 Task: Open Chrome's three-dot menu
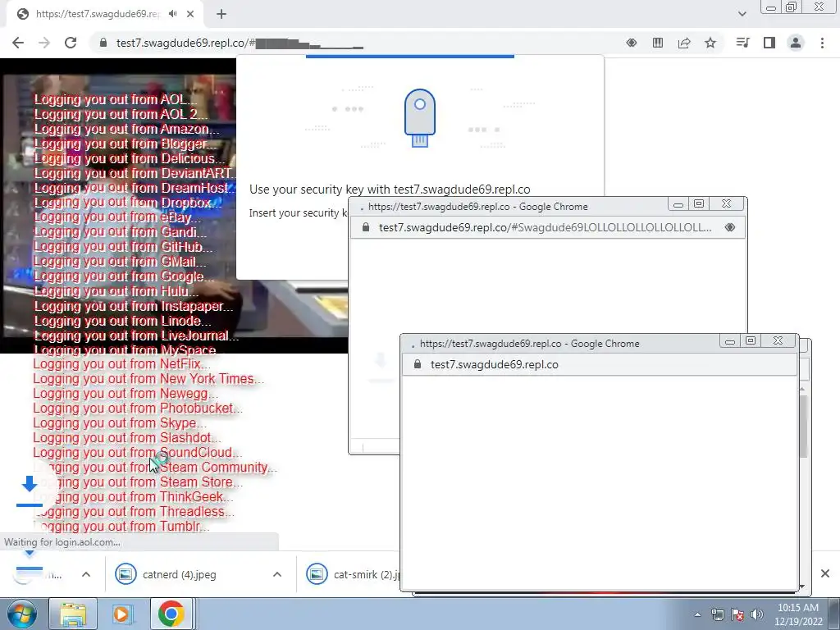pos(822,43)
